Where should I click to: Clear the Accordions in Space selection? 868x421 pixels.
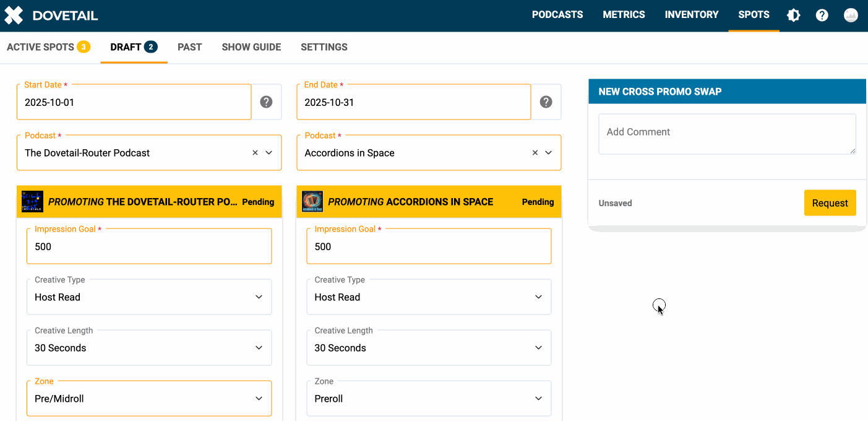(535, 153)
